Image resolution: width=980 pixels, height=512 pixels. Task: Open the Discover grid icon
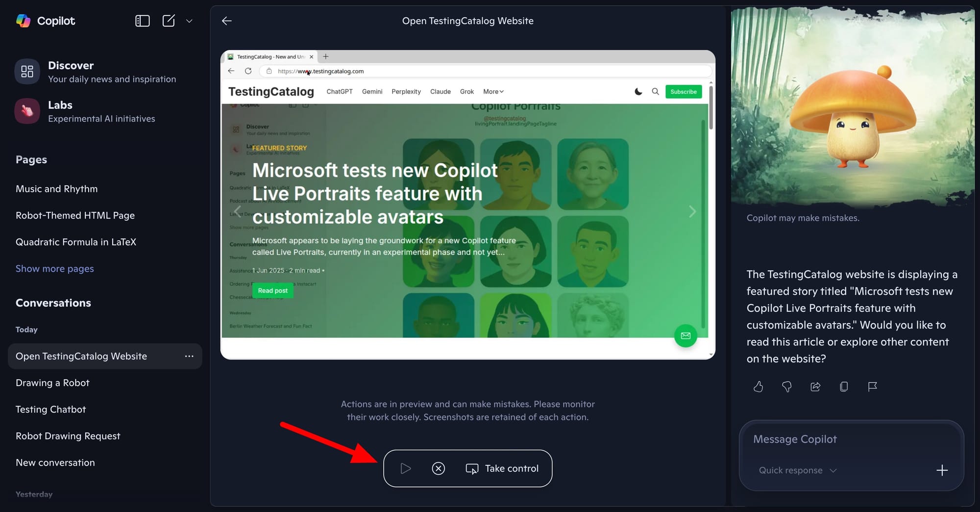pos(27,72)
